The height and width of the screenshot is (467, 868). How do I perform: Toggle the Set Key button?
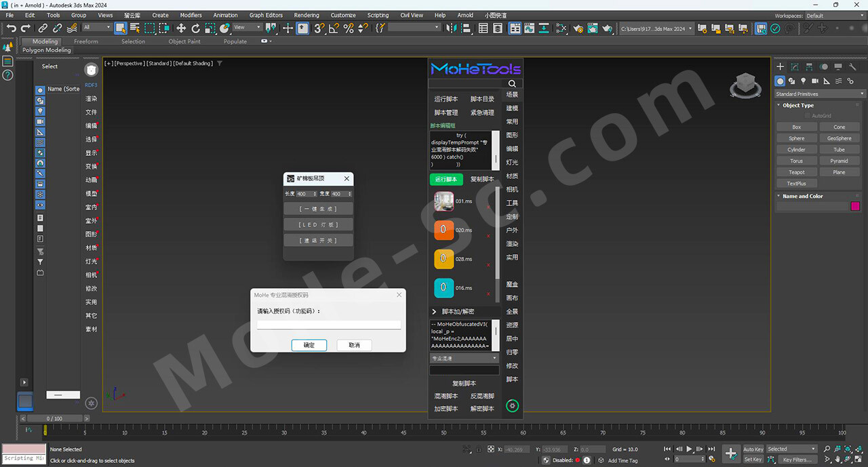(753, 460)
